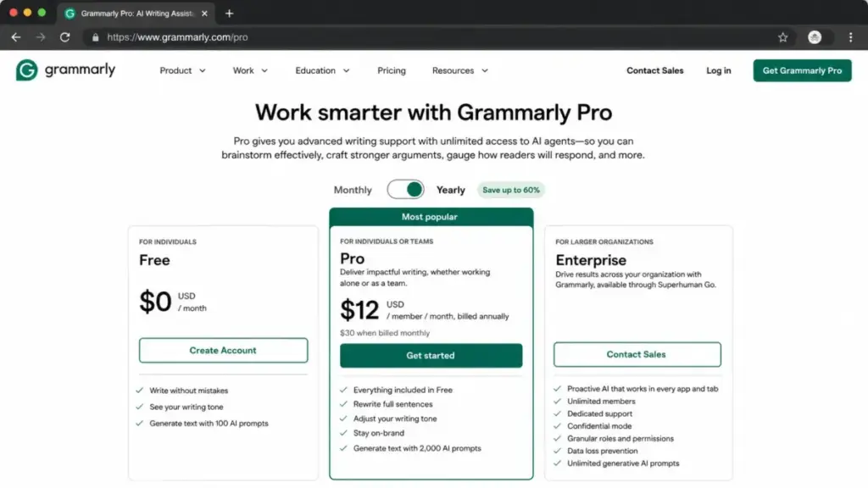Screen dimensions: 868x488
Task: Expand the Product dropdown menu
Action: tap(183, 70)
